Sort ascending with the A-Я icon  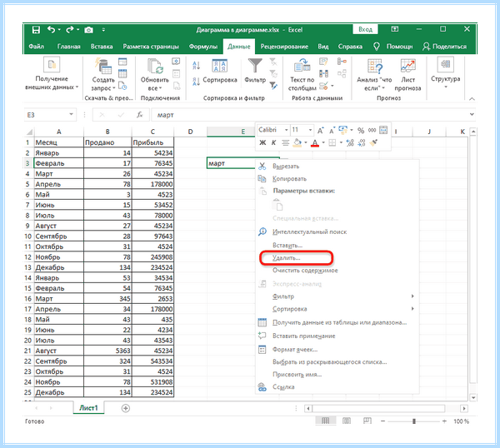coord(196,66)
